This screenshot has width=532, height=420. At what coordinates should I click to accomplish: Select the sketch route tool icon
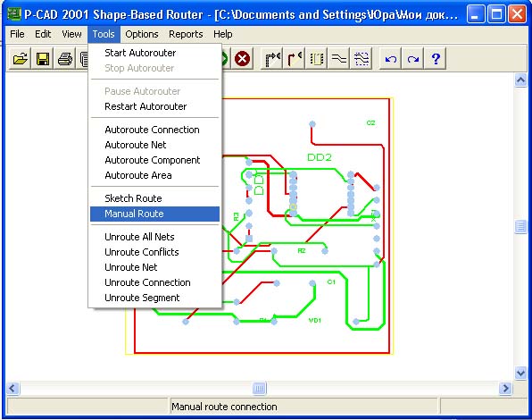pyautogui.click(x=295, y=59)
